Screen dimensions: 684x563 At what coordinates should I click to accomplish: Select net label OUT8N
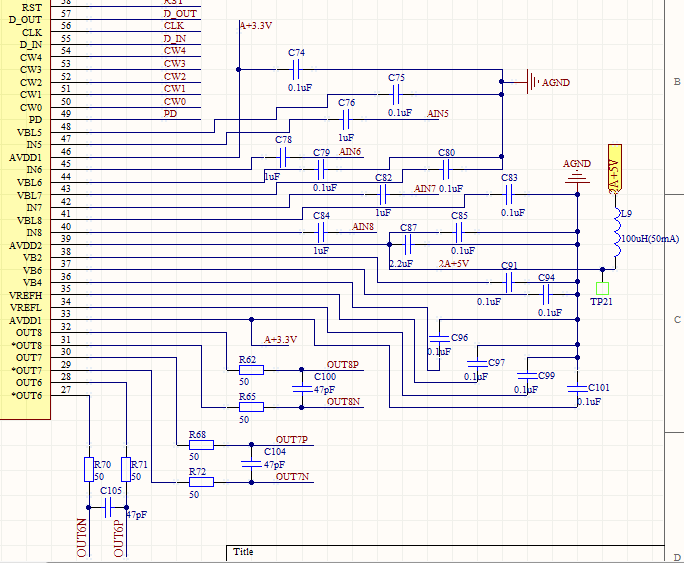click(343, 402)
